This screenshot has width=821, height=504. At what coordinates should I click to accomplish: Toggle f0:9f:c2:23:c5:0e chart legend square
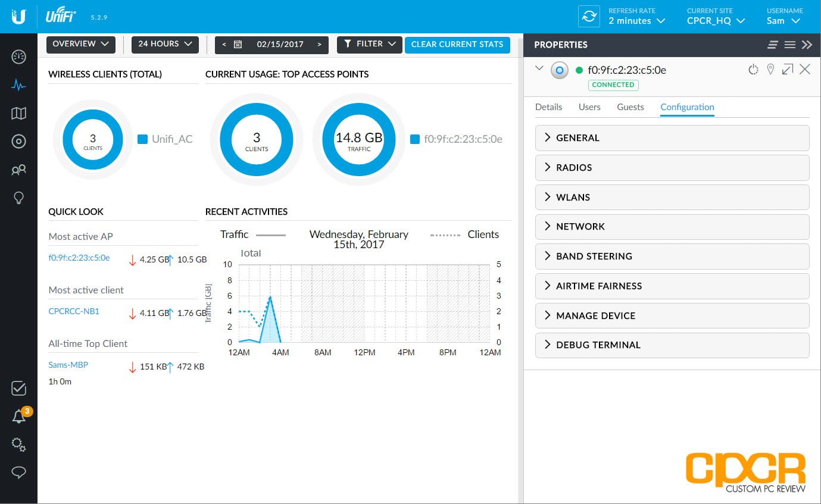(415, 139)
